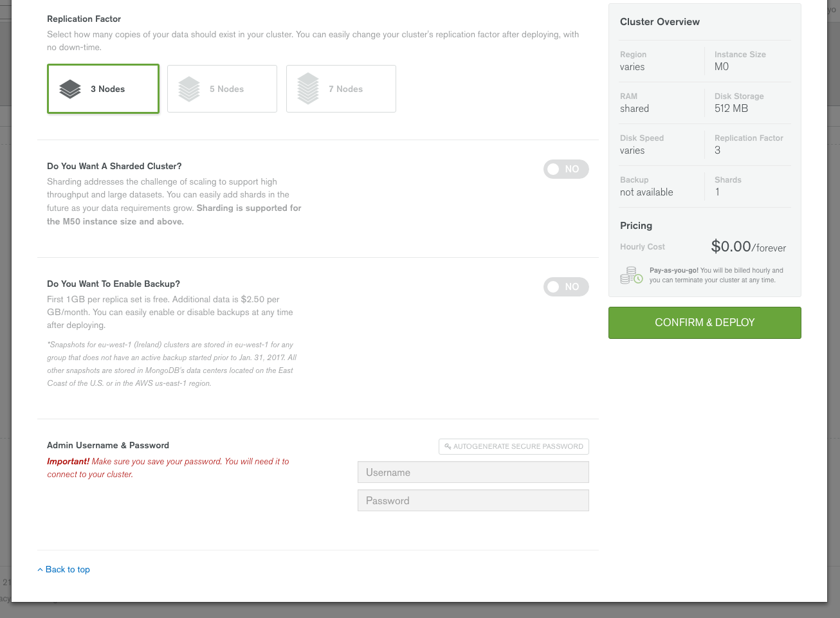
Task: Enable the Backup toggle switch
Action: click(x=566, y=287)
